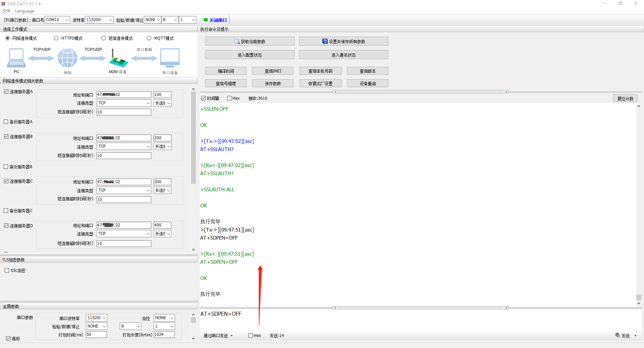644x348 pixels.
Task: Click the get current parameters magnifier icon
Action: 237,42
